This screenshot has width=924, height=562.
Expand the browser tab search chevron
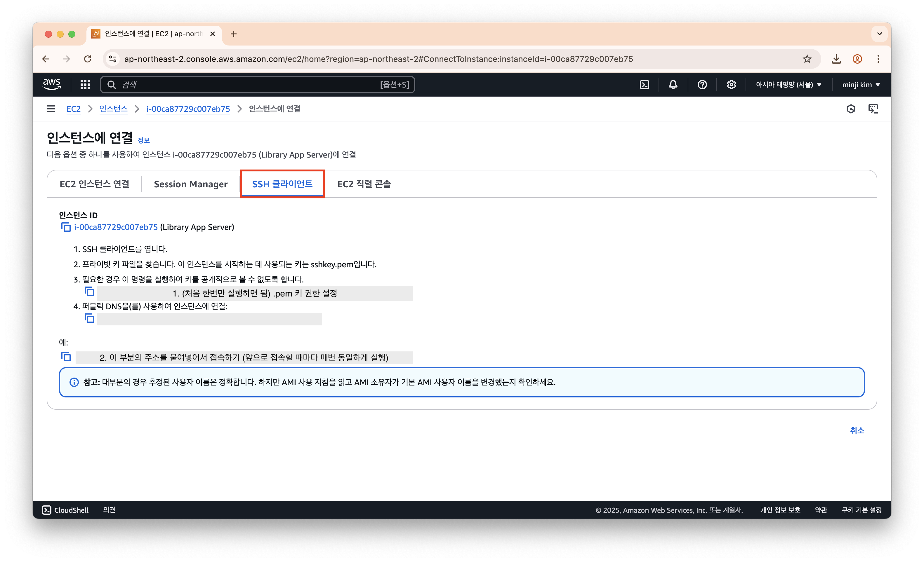pyautogui.click(x=879, y=34)
